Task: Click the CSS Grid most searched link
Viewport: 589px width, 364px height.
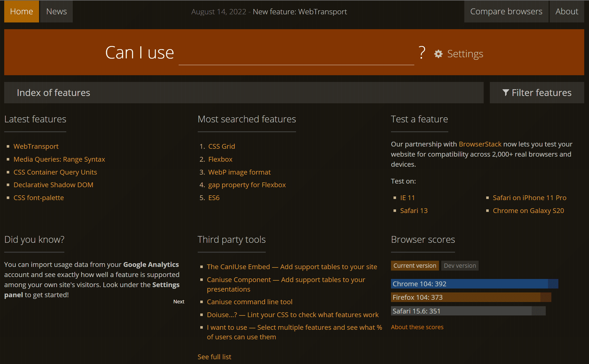Action: pyautogui.click(x=222, y=146)
